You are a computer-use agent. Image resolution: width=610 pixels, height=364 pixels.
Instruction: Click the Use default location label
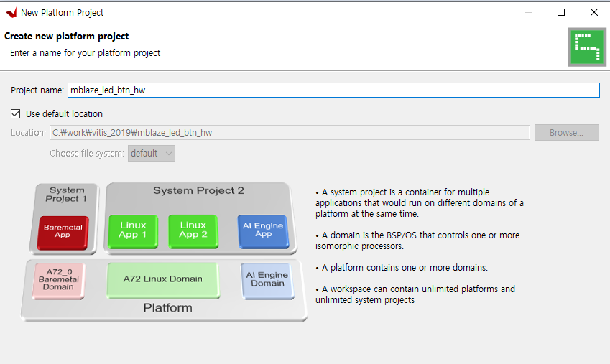[x=64, y=114]
